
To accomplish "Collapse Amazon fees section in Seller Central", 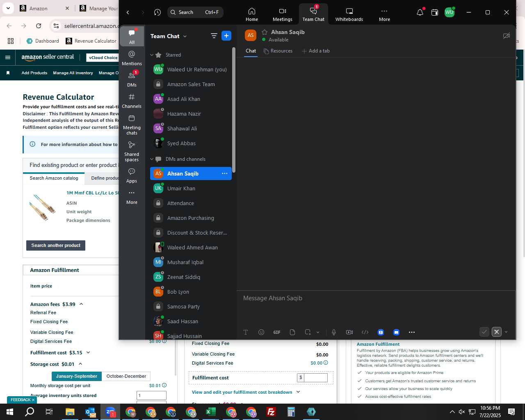I will (81, 304).
